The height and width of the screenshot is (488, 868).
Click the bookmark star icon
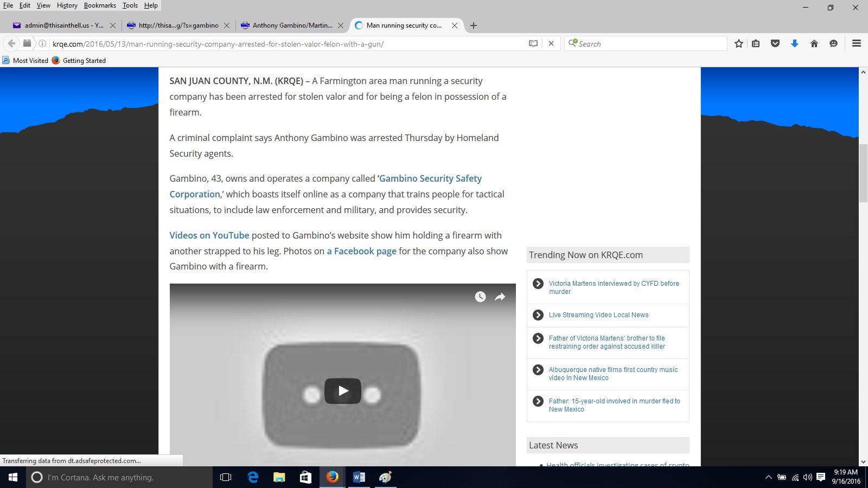738,44
